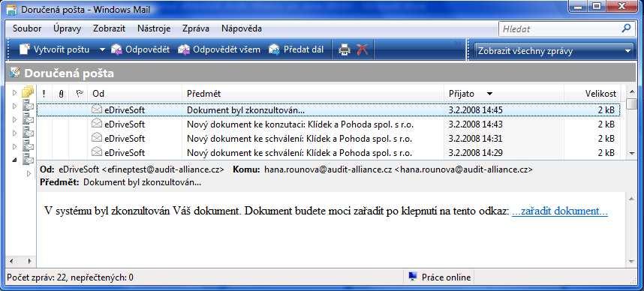Image resolution: width=644 pixels, height=291 pixels.
Task: Click the Odpovědět všem reply-all icon
Action: [x=184, y=49]
